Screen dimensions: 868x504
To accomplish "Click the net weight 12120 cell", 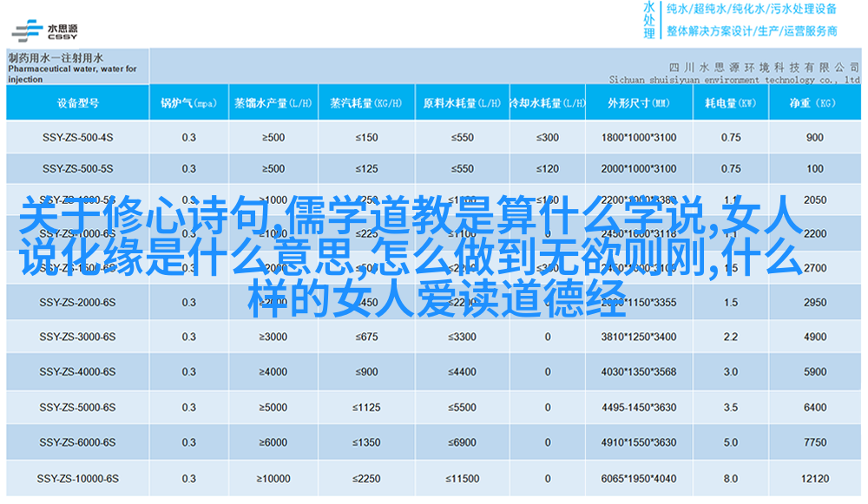I will (814, 478).
